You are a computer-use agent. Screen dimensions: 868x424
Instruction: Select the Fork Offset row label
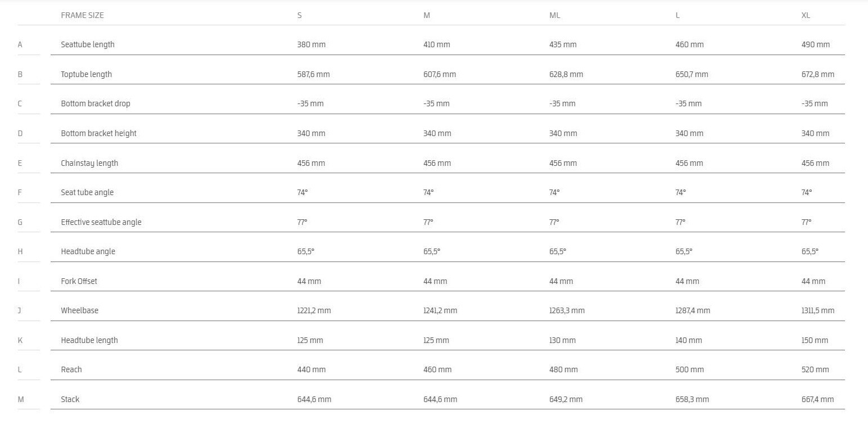coord(79,281)
